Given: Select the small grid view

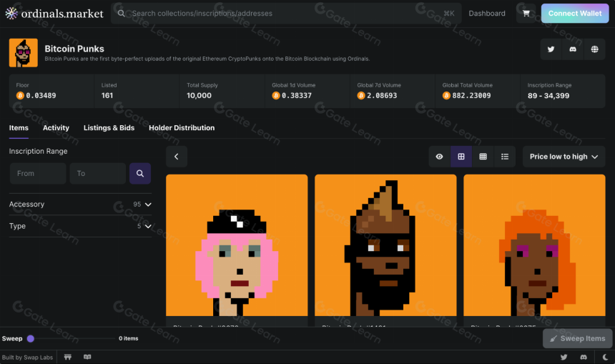Looking at the screenshot, I should tap(483, 157).
